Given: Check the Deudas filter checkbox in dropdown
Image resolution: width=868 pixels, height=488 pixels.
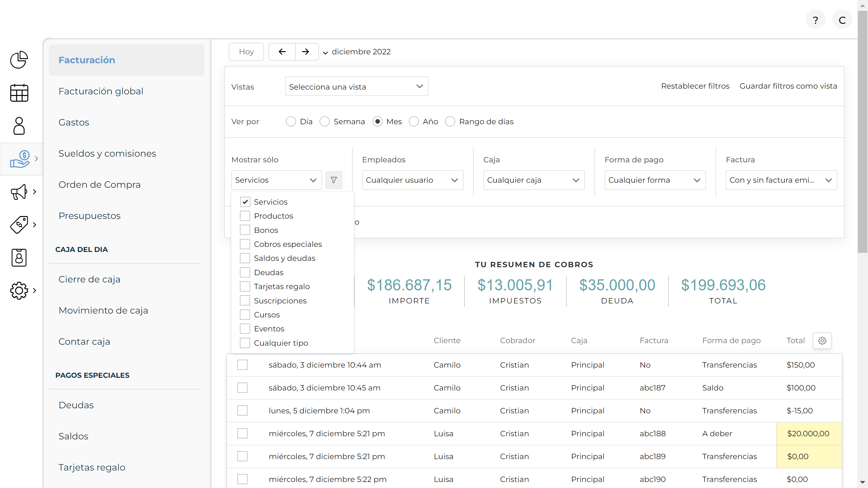Looking at the screenshot, I should coord(245,272).
